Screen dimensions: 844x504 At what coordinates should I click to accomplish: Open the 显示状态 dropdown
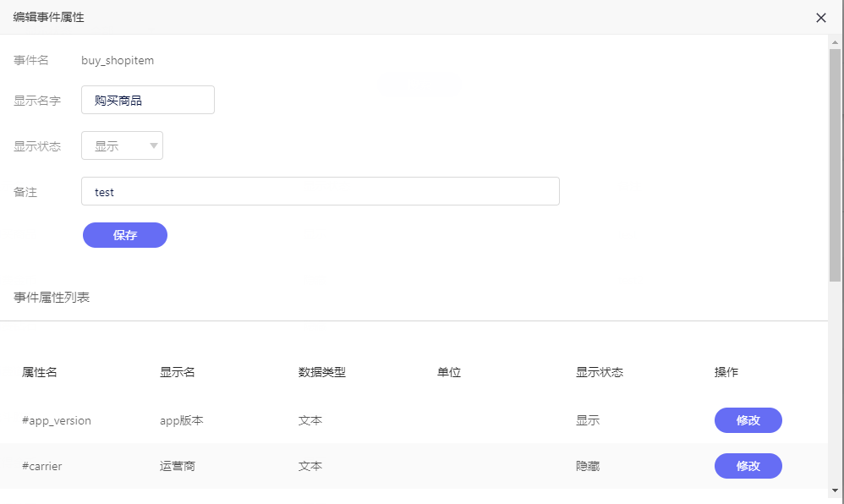click(x=122, y=145)
